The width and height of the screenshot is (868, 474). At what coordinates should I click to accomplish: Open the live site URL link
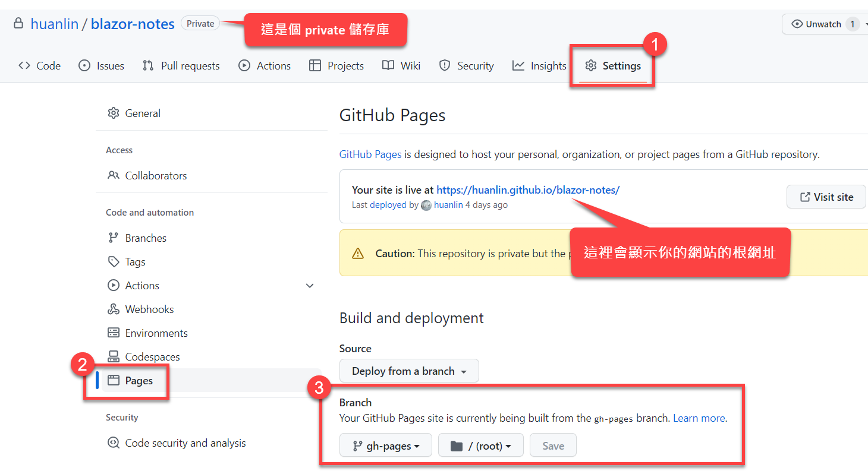pyautogui.click(x=528, y=190)
